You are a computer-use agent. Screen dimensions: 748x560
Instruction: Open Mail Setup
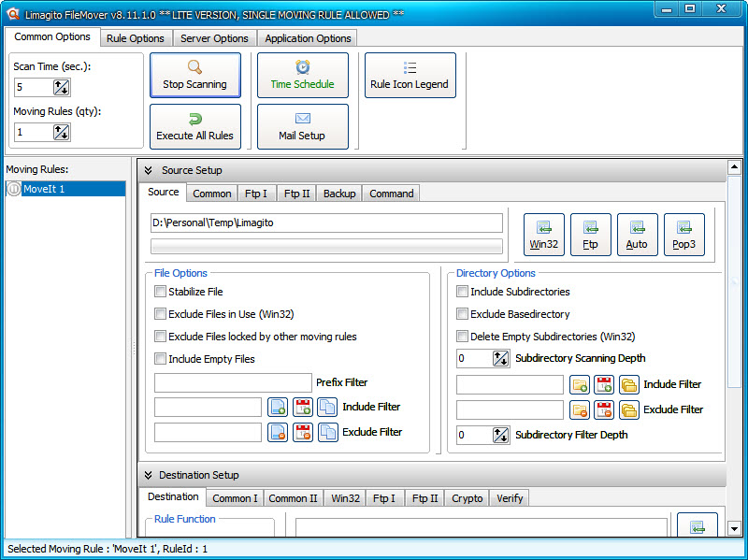pos(302,126)
